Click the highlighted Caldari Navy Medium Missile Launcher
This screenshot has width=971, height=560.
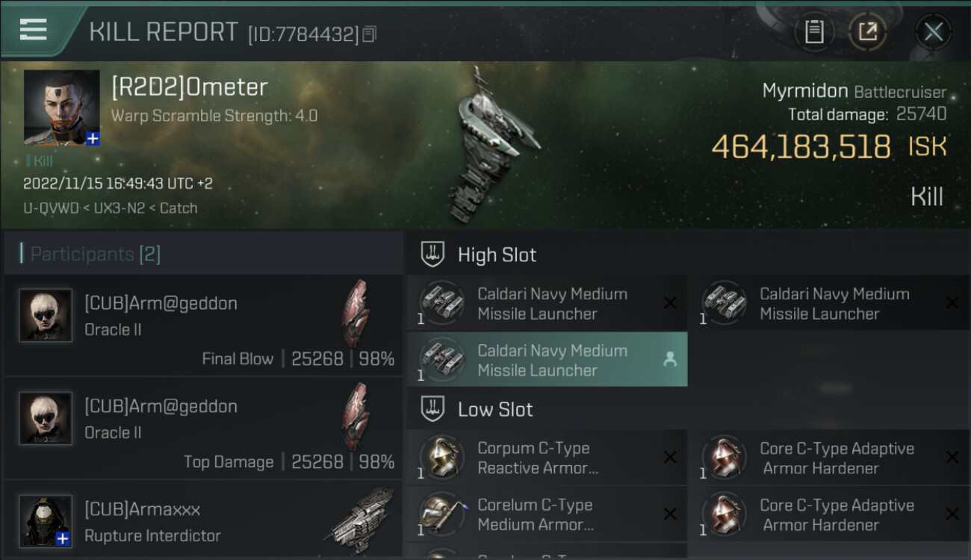point(547,360)
